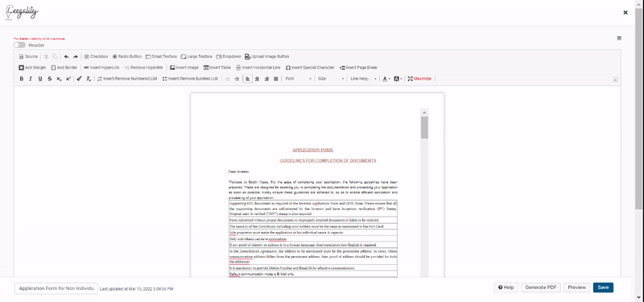This screenshot has width=644, height=302.
Task: Click the Remove Format icon
Action: click(89, 78)
